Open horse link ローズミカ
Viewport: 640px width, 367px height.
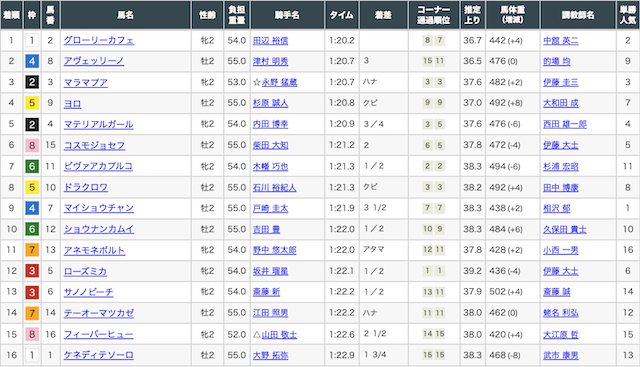pyautogui.click(x=85, y=271)
